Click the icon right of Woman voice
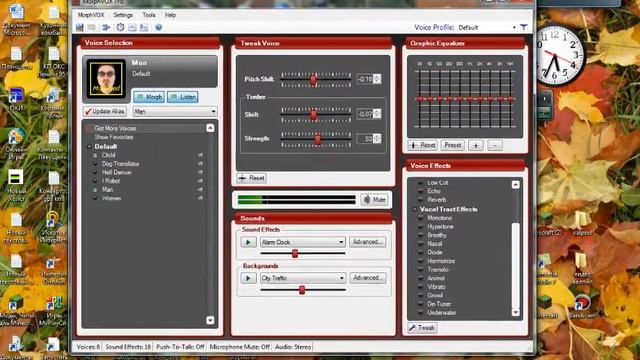The width and height of the screenshot is (640, 360). pyautogui.click(x=200, y=198)
